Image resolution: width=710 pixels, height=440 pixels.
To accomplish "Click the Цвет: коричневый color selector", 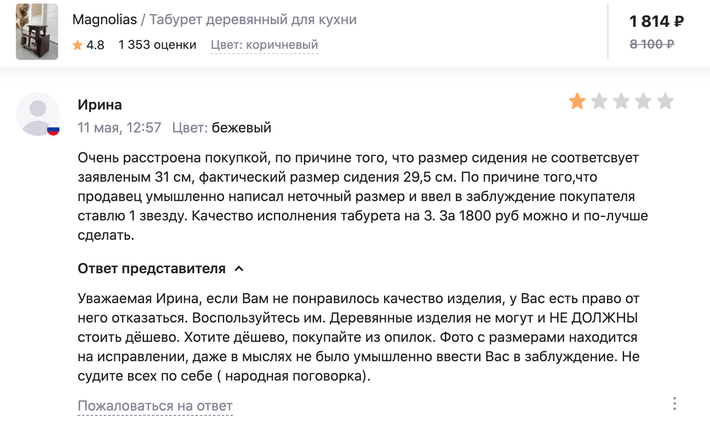I will click(264, 45).
